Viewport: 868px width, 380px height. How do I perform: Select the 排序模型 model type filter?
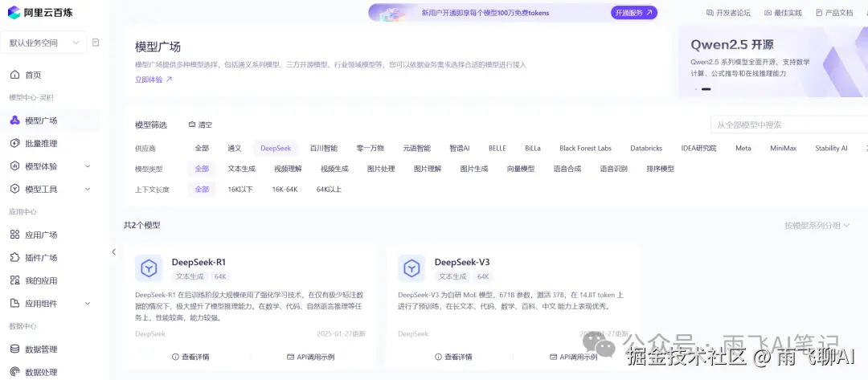[661, 169]
